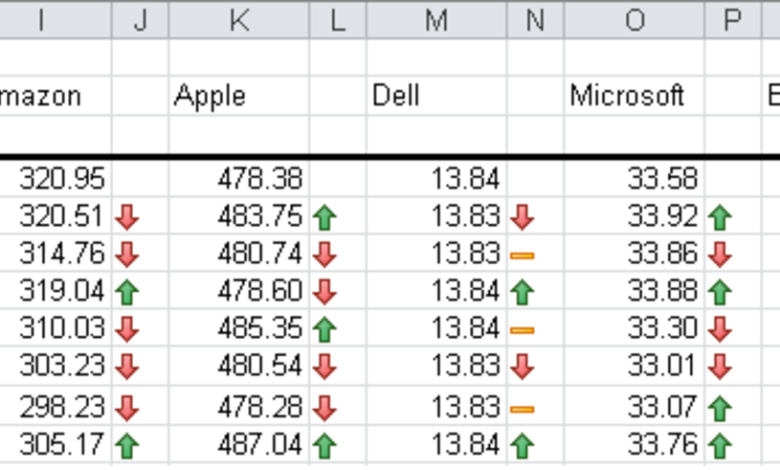Click the partially cut-off Amazon header cell
This screenshot has width=780, height=470.
tap(55, 95)
